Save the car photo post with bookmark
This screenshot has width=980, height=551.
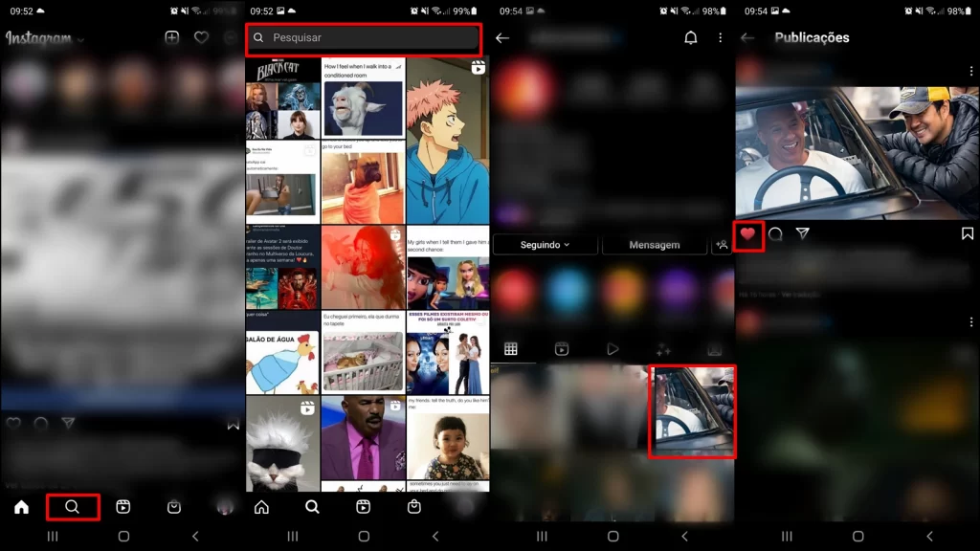[x=968, y=234]
